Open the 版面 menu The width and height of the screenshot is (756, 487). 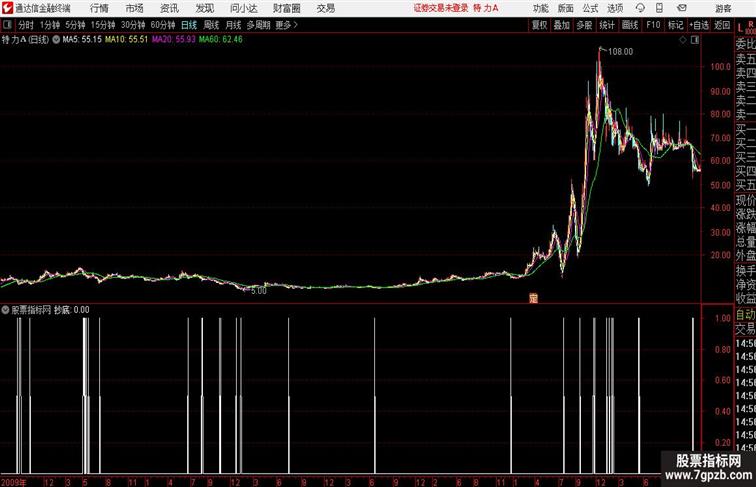(x=566, y=8)
